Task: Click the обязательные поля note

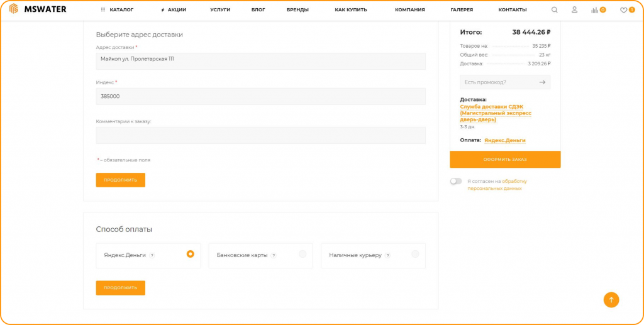Action: coord(124,160)
